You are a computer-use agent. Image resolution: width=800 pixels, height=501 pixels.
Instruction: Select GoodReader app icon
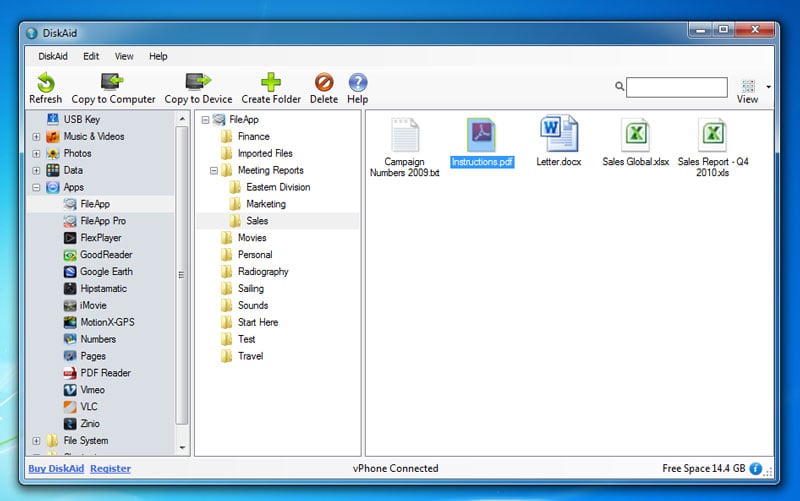click(70, 255)
